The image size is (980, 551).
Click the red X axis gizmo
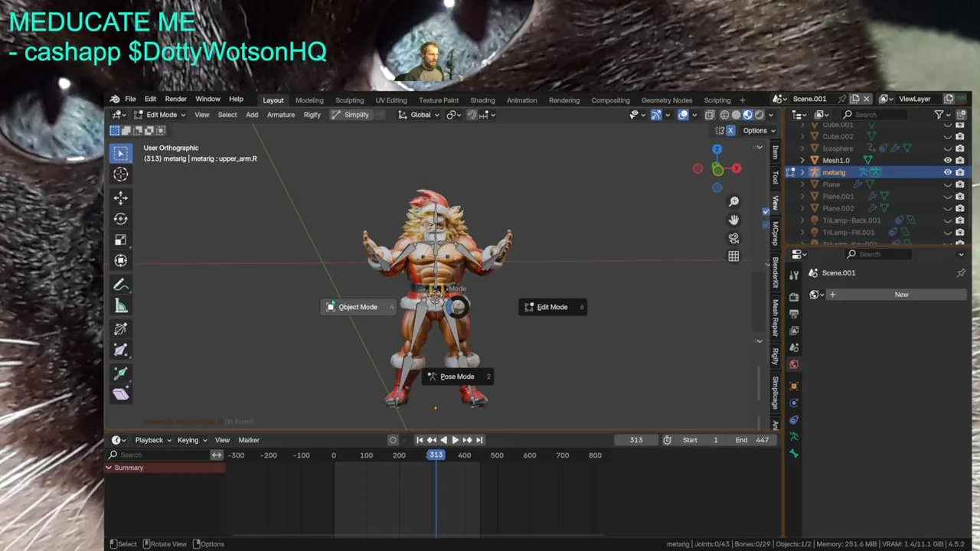click(737, 168)
